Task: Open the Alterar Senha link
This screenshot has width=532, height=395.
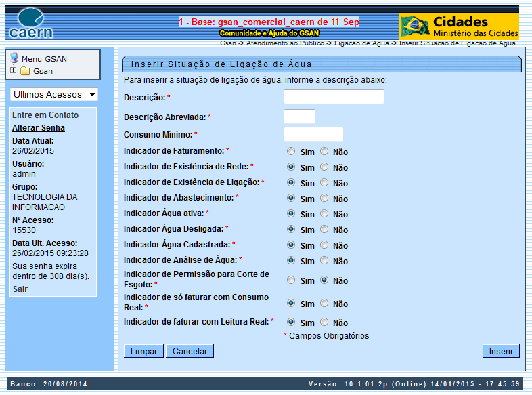Action: click(x=39, y=128)
